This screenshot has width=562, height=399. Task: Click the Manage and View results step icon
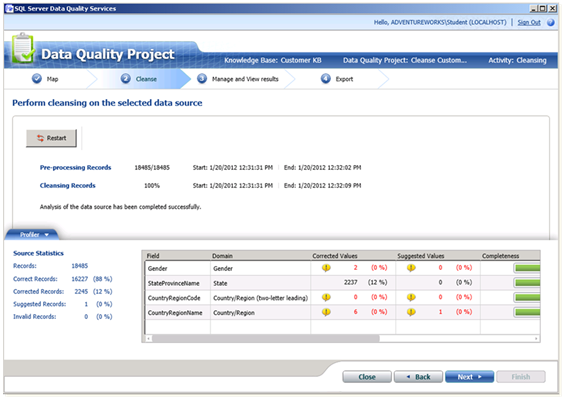[202, 79]
